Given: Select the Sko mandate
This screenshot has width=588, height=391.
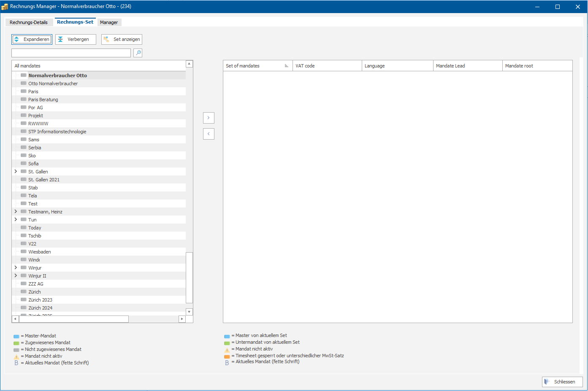Looking at the screenshot, I should click(x=99, y=156).
